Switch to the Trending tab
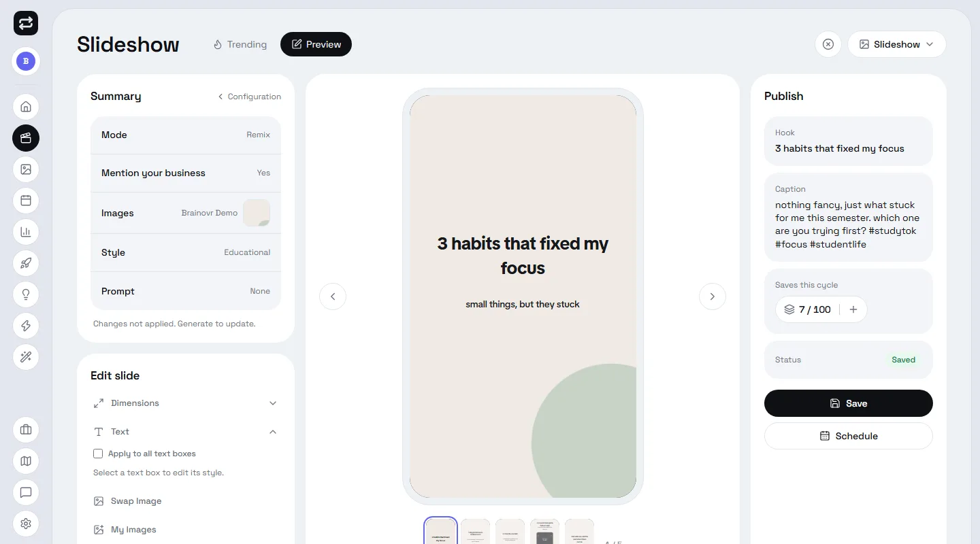 240,44
